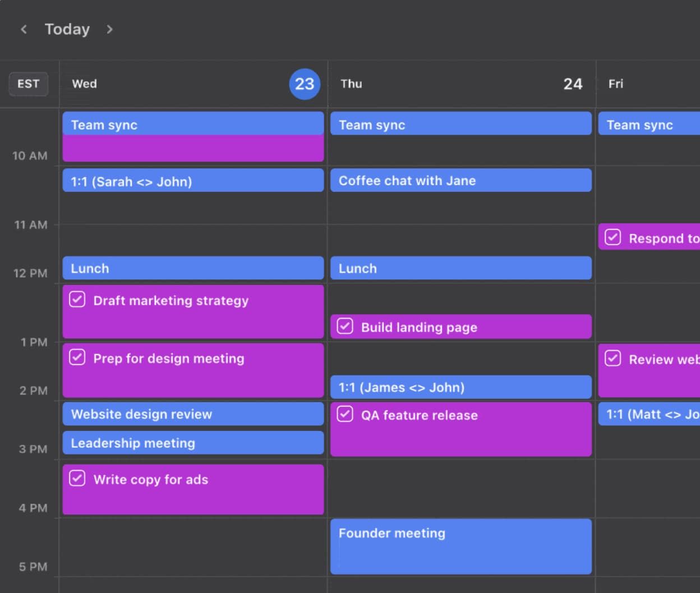The image size is (700, 593).
Task: Open the Website design review event
Action: pos(193,414)
